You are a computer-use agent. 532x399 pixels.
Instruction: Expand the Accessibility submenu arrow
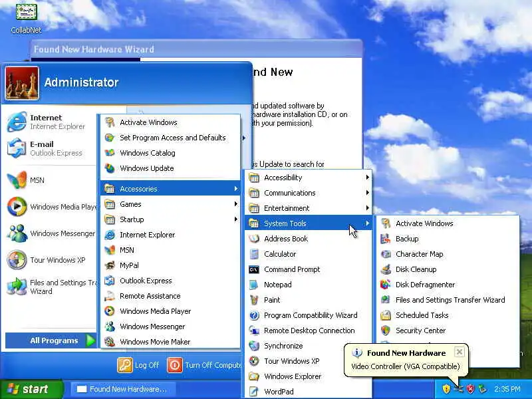pos(368,177)
